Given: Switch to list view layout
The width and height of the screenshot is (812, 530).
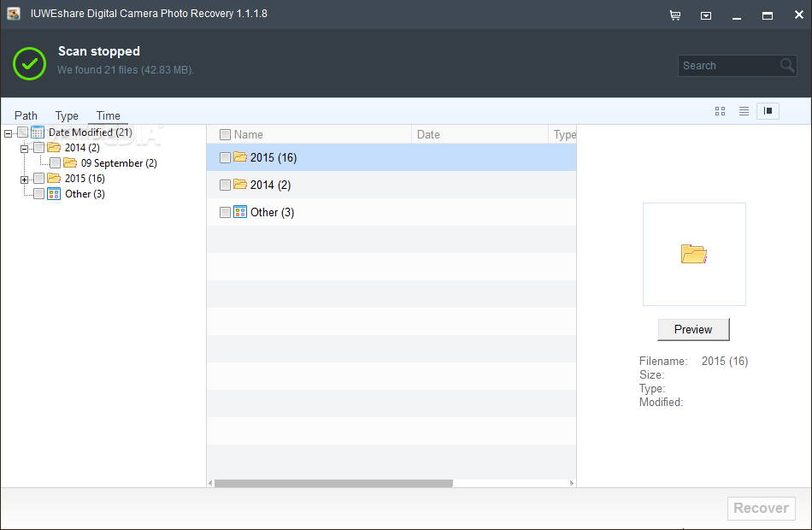Looking at the screenshot, I should click(x=744, y=111).
